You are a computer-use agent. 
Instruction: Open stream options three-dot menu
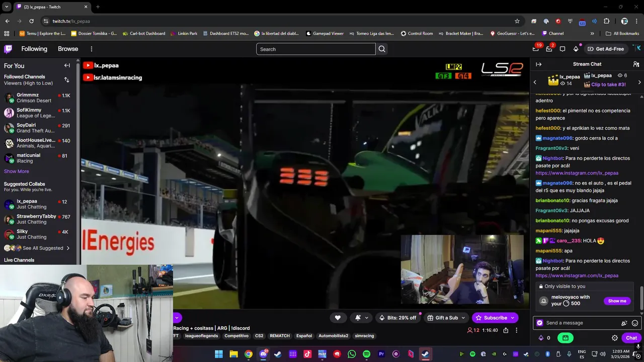pyautogui.click(x=516, y=330)
